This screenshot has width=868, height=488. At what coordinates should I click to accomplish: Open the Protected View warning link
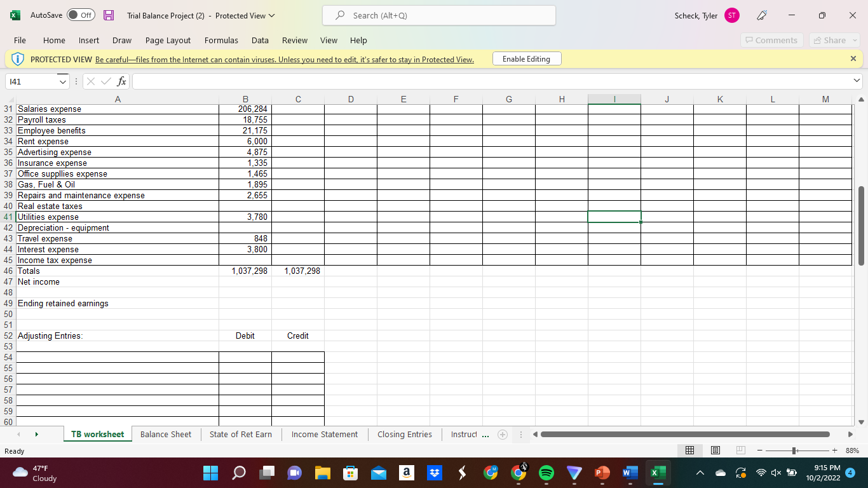coord(284,59)
